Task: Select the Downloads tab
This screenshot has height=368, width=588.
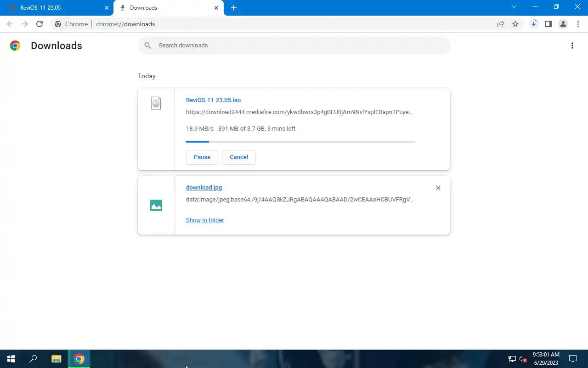Action: point(168,8)
